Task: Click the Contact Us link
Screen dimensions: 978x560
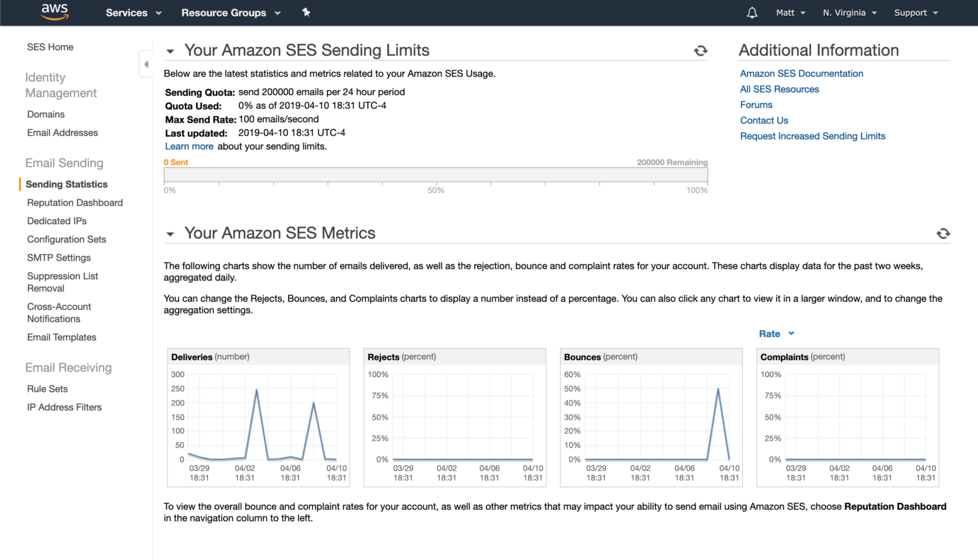Action: click(x=764, y=121)
